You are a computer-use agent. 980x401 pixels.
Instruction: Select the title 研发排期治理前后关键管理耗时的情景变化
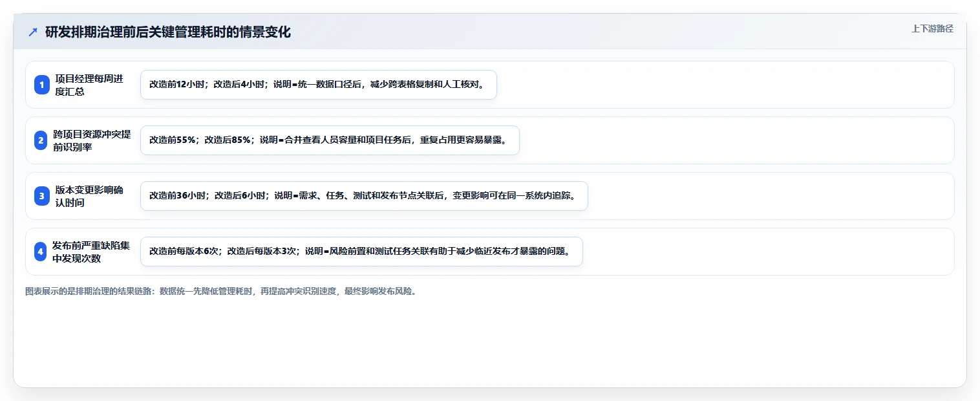(x=168, y=32)
